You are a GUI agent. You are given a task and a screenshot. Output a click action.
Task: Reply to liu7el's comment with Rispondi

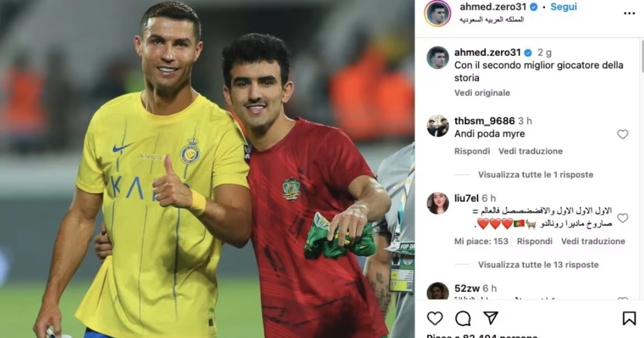(x=535, y=241)
